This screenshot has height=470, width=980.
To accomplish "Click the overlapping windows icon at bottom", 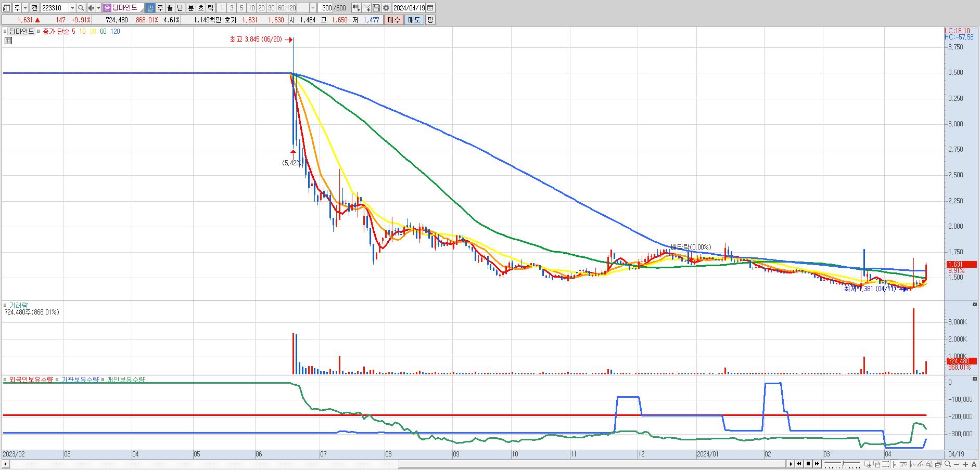I will (876, 464).
